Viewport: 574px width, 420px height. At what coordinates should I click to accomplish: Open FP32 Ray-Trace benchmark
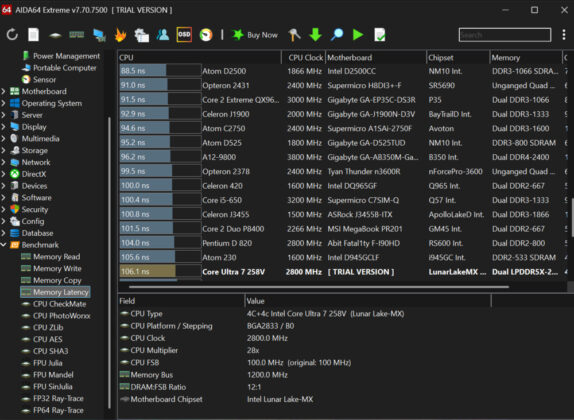pyautogui.click(x=53, y=398)
